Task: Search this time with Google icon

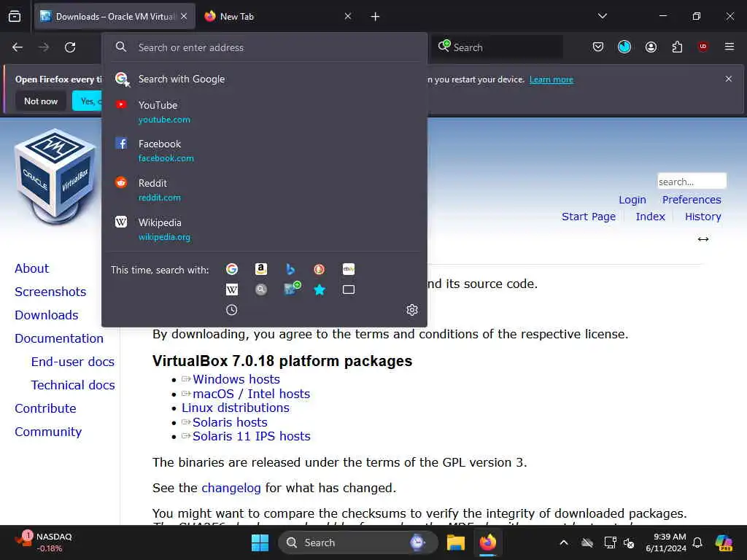Action: (232, 270)
